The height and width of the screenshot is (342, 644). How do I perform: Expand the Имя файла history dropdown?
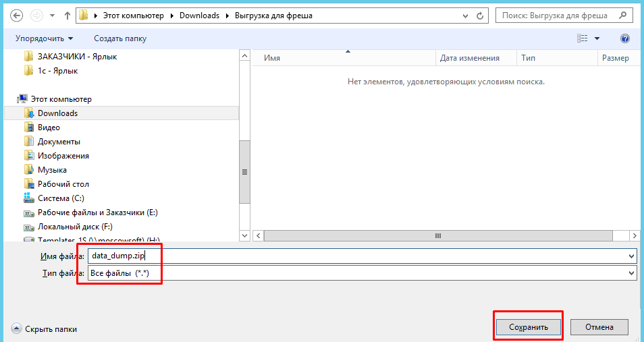(631, 256)
